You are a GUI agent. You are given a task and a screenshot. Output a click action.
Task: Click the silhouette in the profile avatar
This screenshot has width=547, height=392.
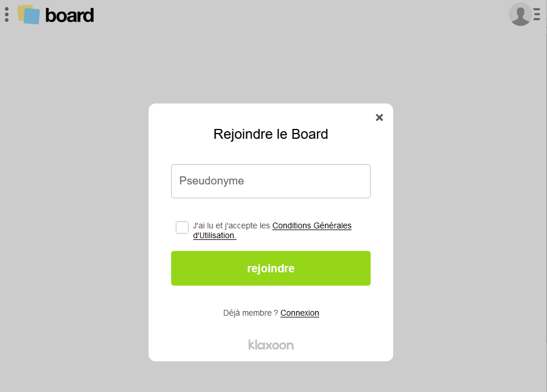tap(520, 17)
